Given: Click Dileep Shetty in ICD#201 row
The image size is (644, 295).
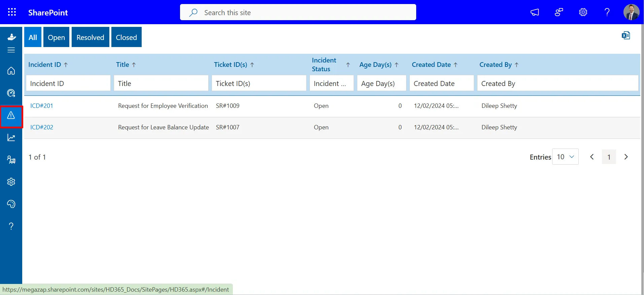Looking at the screenshot, I should pyautogui.click(x=499, y=106).
